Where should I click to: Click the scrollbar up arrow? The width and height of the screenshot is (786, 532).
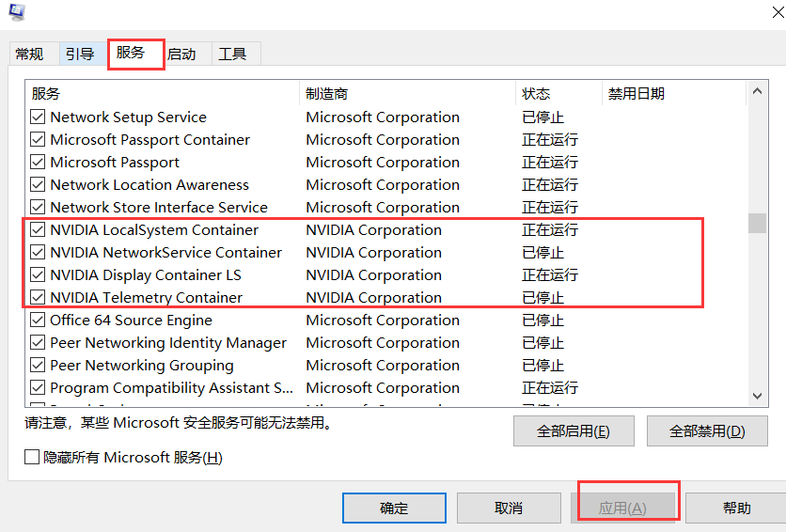tap(758, 94)
